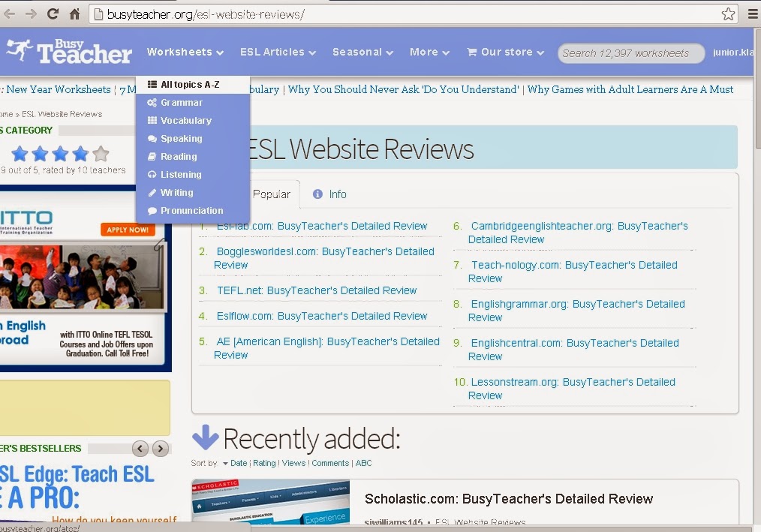Screen dimensions: 761x532
Task: Click the Writing pencil icon
Action: pos(152,193)
